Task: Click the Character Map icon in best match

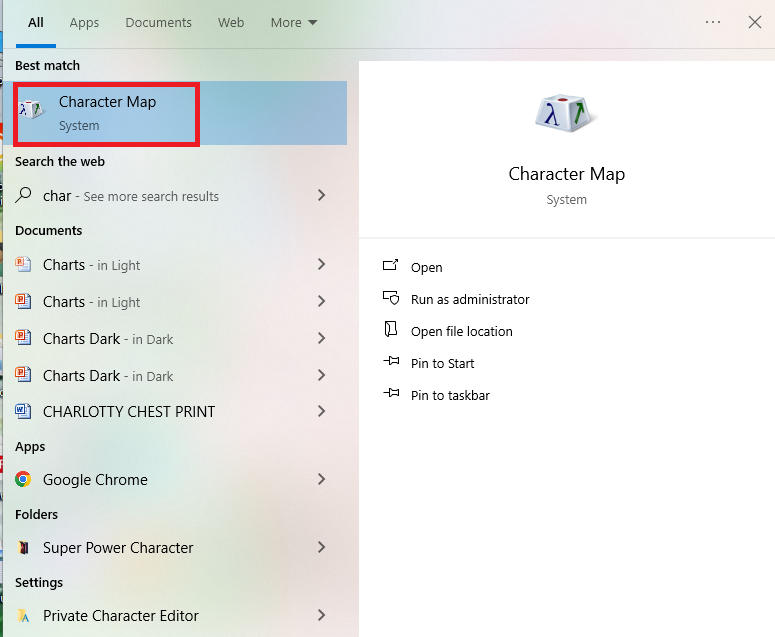Action: click(31, 109)
